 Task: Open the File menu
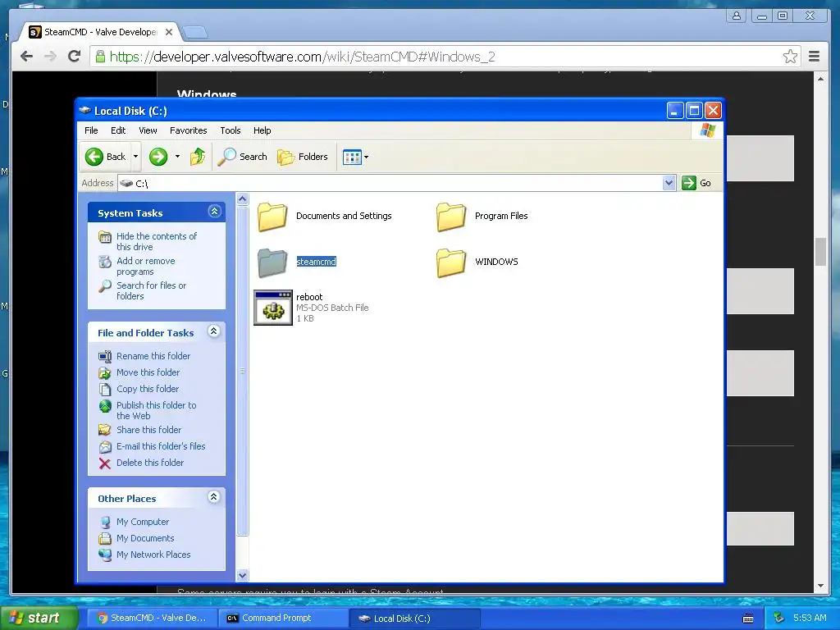point(91,130)
